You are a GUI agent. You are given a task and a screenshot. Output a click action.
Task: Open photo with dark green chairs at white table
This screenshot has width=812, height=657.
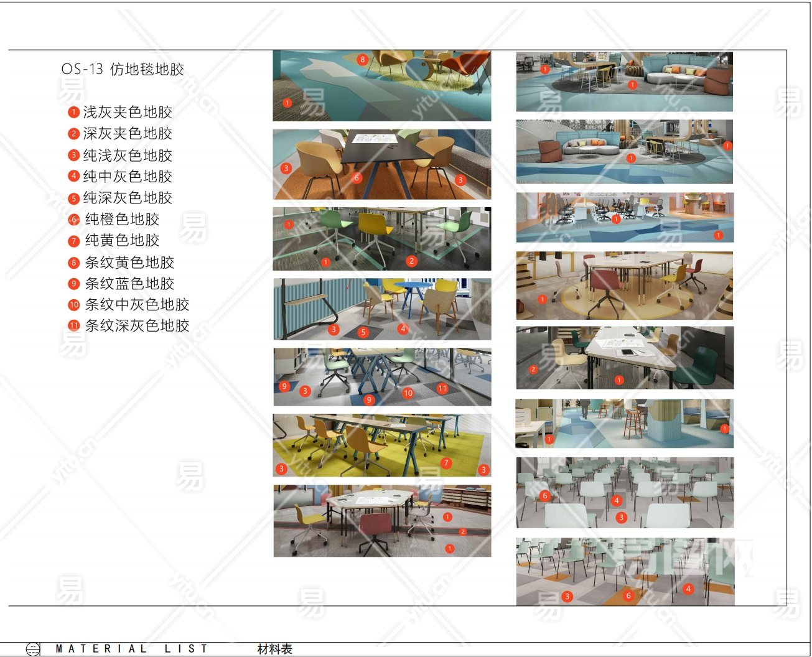point(625,358)
